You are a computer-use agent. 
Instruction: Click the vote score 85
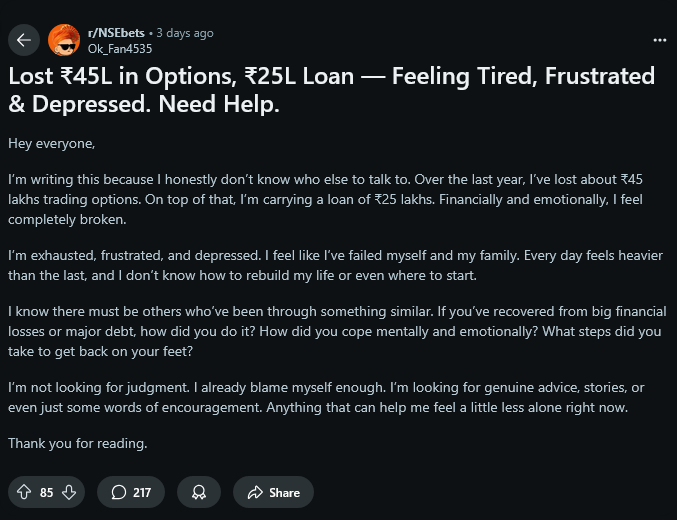(x=47, y=492)
